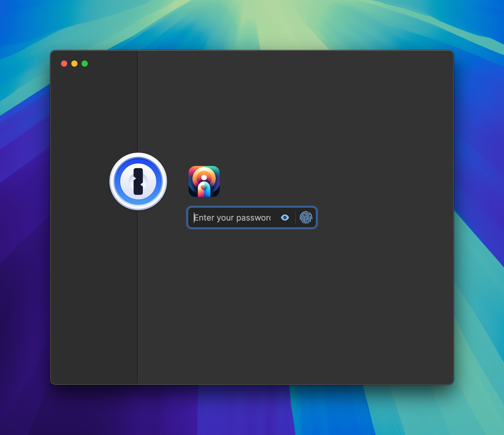
Task: Click the colorful account avatar icon
Action: pos(204,181)
